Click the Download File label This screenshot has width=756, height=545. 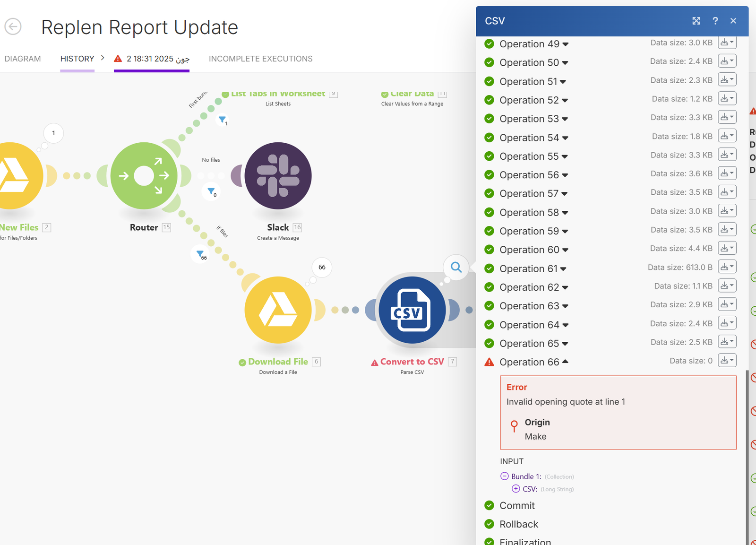point(278,362)
